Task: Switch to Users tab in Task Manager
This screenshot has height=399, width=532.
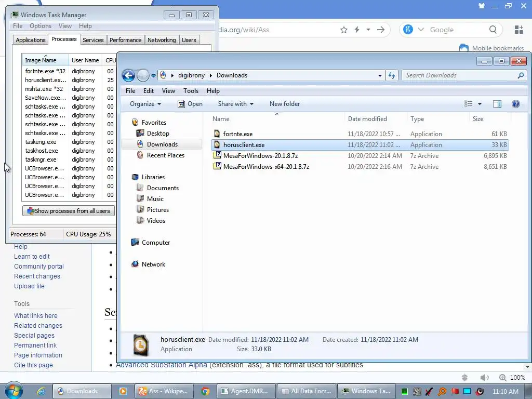Action: 189,40
